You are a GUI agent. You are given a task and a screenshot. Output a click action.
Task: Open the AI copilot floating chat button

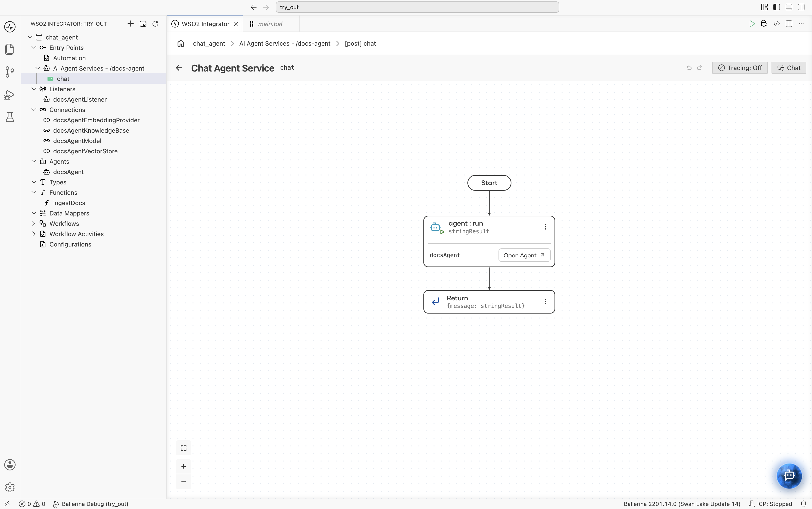(x=789, y=476)
